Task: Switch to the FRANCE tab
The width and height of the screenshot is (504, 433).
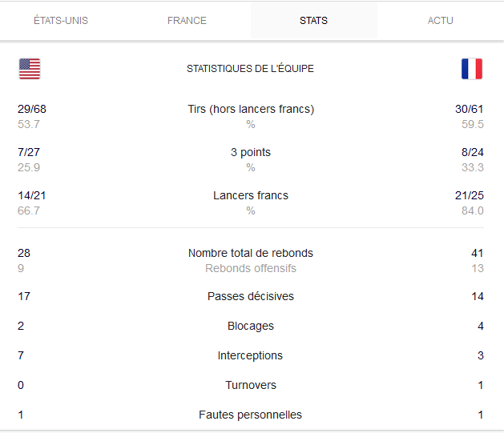Action: (x=187, y=21)
